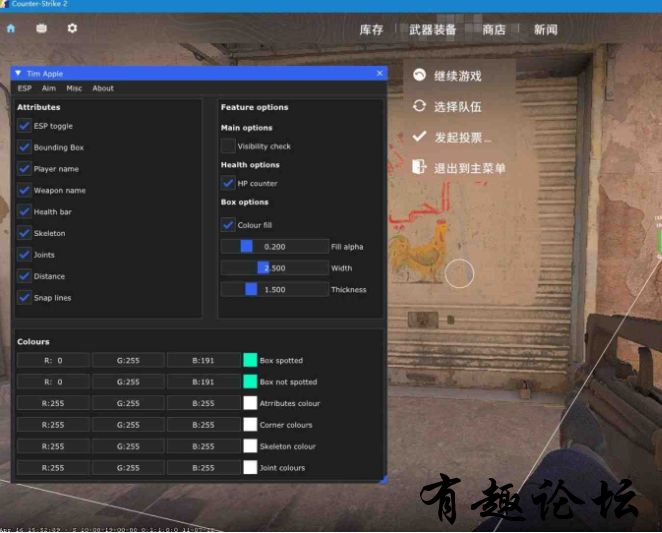Viewport: 662px width, 533px height.
Task: Click 继续游戏 to resume the game
Action: 458,76
